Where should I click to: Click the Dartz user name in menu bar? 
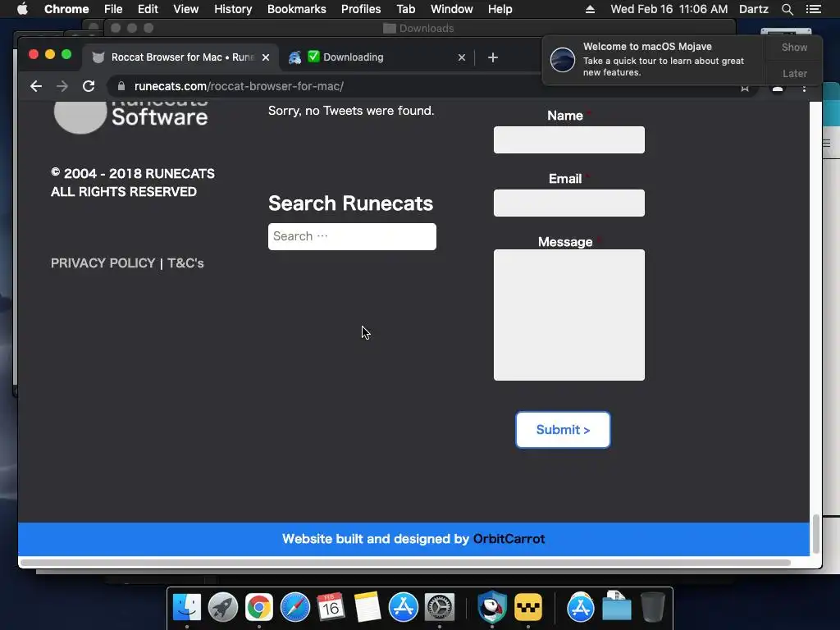click(x=753, y=9)
